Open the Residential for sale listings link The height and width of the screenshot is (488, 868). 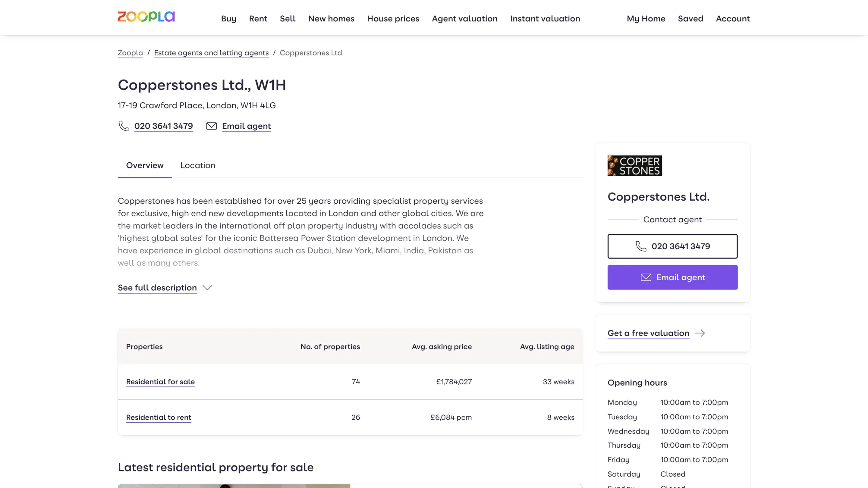point(160,382)
